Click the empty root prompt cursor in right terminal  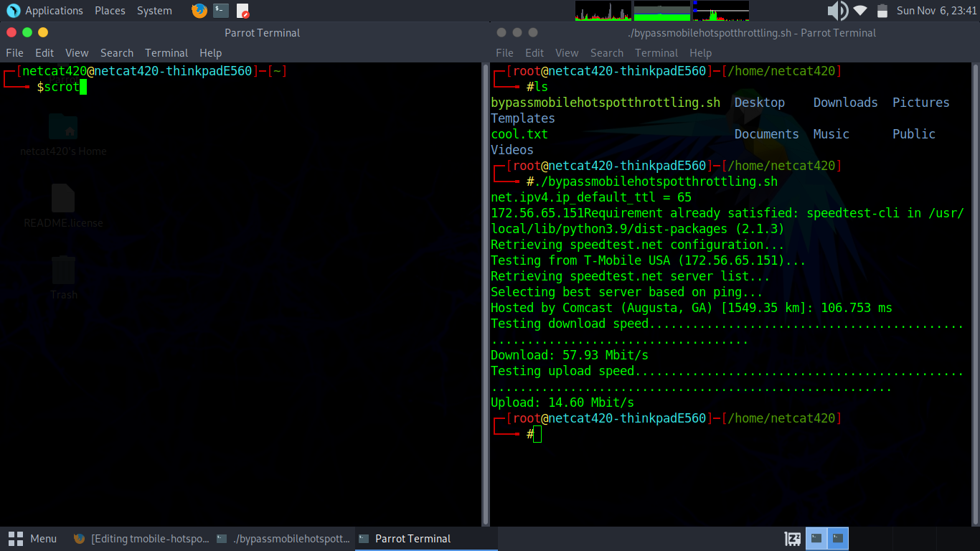[x=537, y=434]
